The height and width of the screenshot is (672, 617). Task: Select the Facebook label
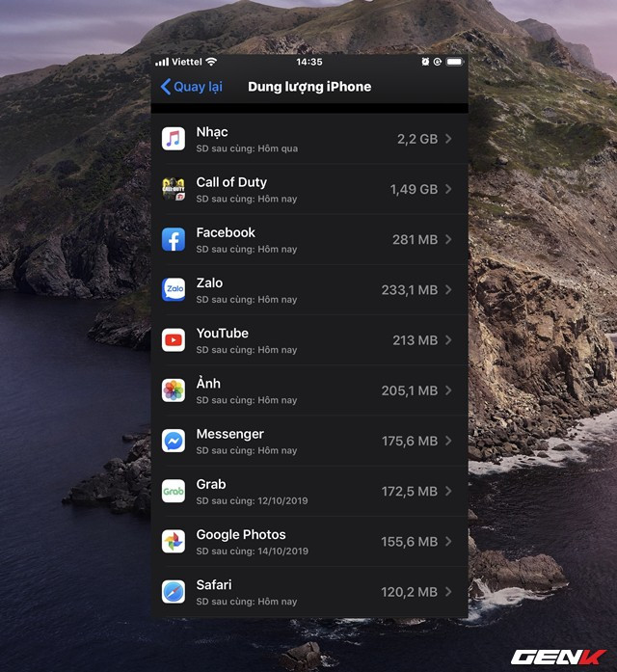tap(226, 232)
